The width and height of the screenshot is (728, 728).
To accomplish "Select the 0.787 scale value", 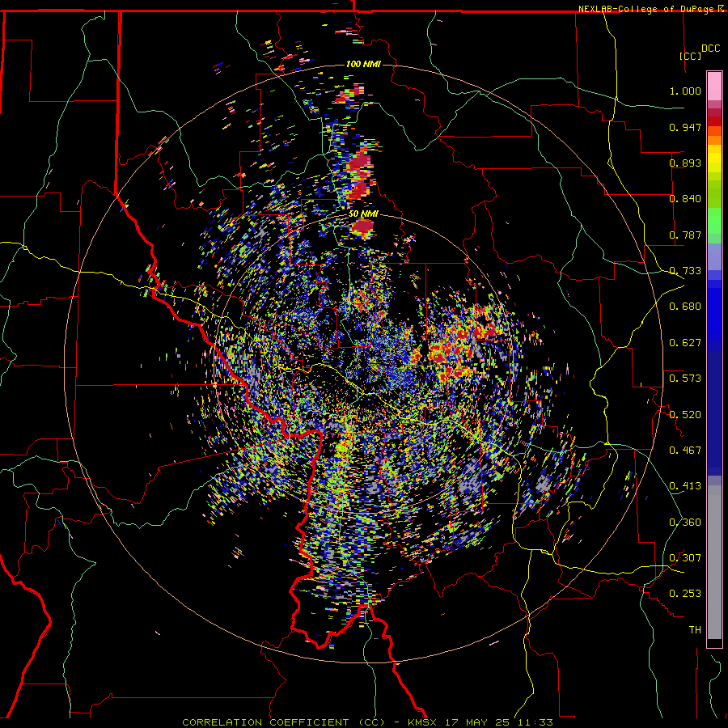I will 685,235.
